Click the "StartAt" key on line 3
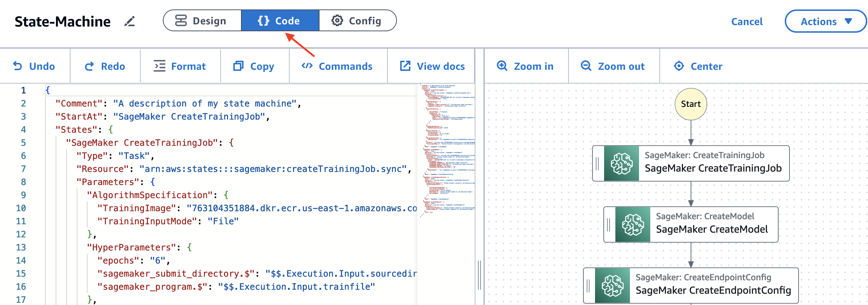Screen dimensions: 868x305 click(79, 117)
